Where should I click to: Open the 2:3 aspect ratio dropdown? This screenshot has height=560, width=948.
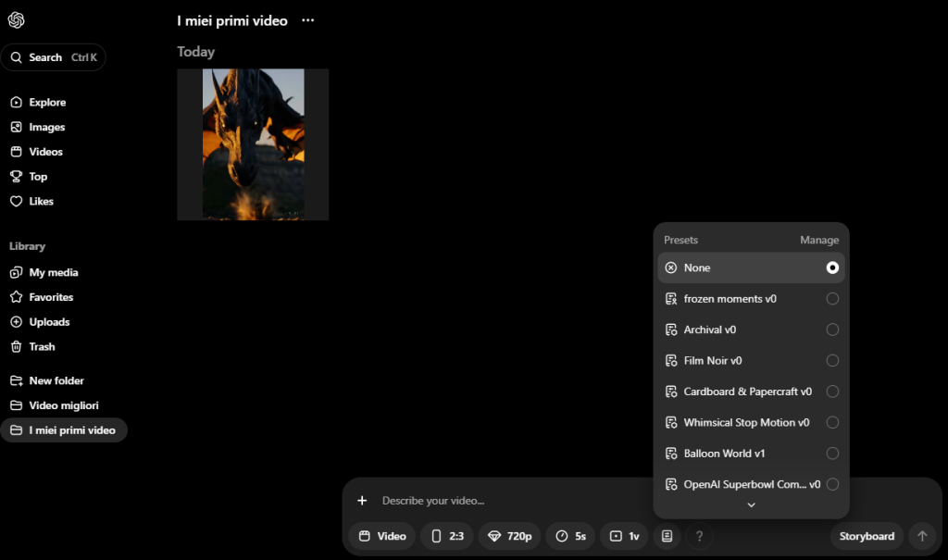pos(447,536)
